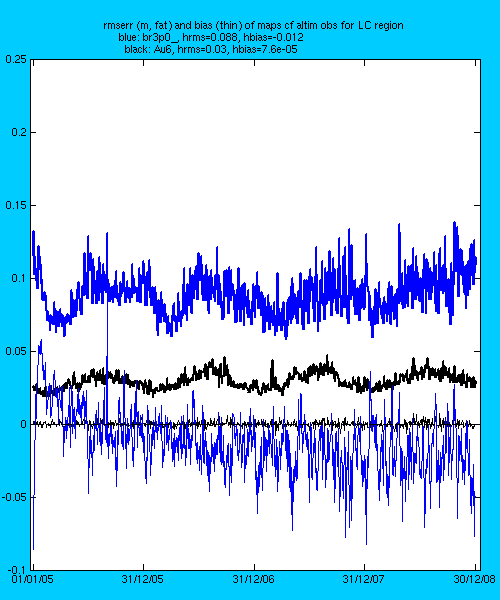Image resolution: width=500 pixels, height=600 pixels.
Task: Click the y-axis label 0.15
Action: point(16,205)
